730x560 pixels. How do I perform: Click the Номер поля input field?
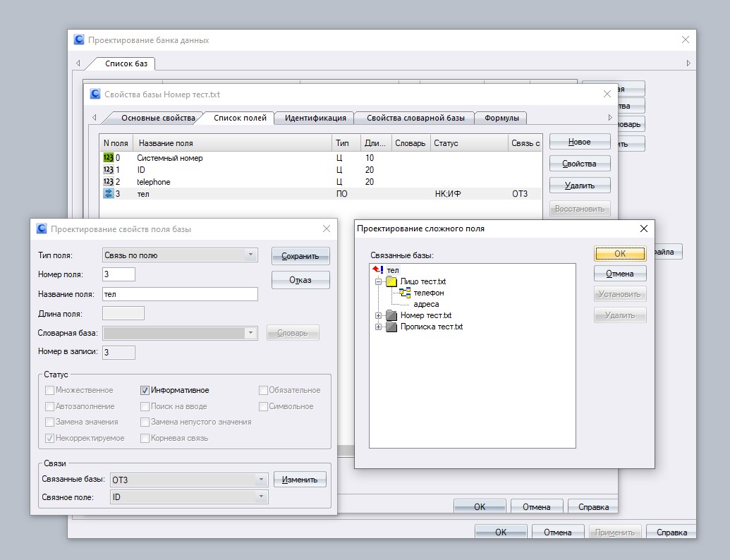click(x=118, y=274)
